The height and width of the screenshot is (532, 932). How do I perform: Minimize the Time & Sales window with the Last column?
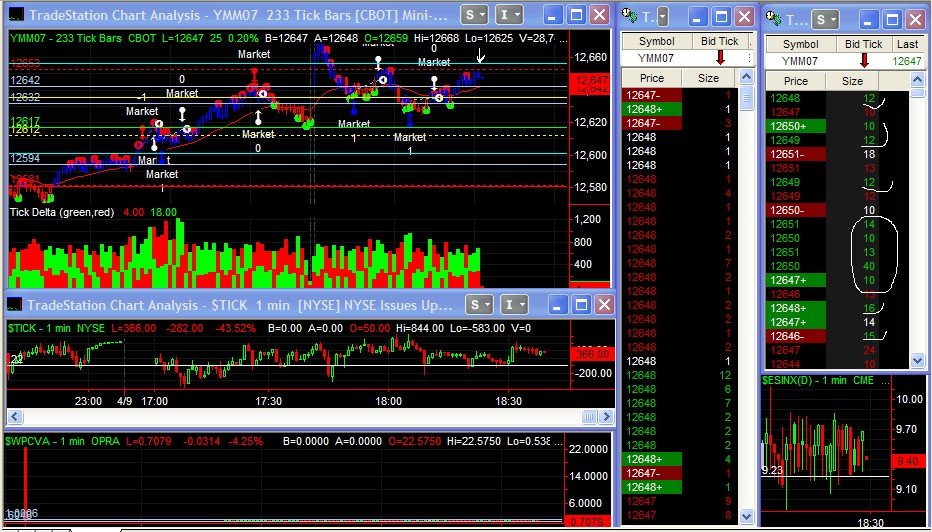pyautogui.click(x=870, y=20)
